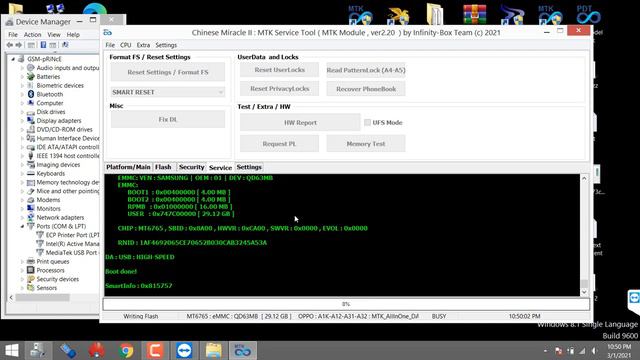This screenshot has width=640, height=360.
Task: Click blue Help icon in Device Manager toolbar
Action: click(43, 45)
